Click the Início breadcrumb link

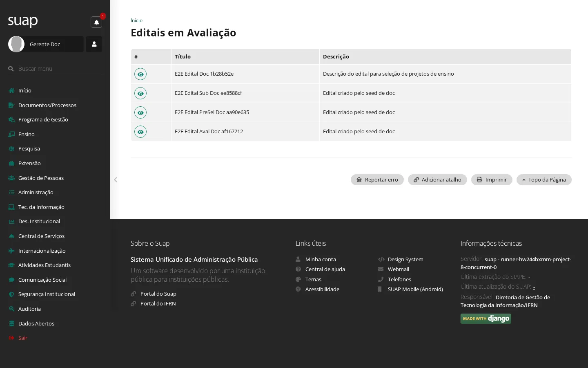coord(136,20)
